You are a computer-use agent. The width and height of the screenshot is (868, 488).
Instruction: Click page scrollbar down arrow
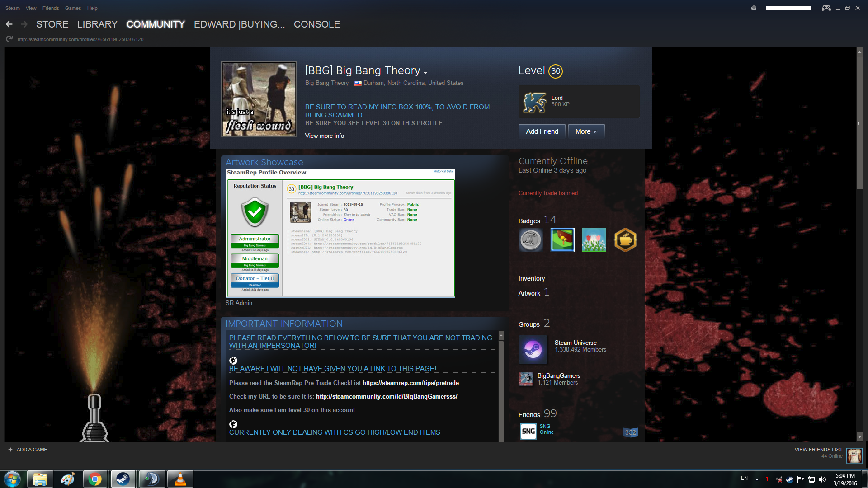tap(859, 437)
